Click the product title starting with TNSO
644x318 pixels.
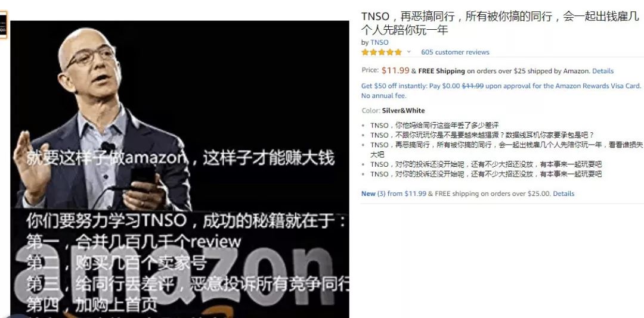click(x=500, y=23)
